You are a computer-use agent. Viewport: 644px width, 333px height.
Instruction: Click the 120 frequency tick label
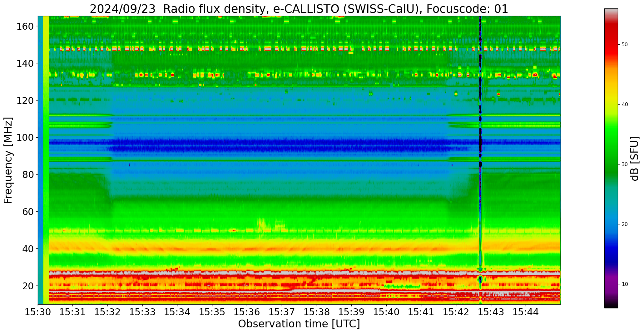point(25,100)
